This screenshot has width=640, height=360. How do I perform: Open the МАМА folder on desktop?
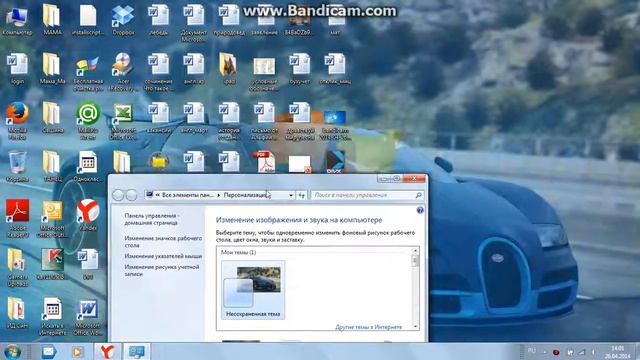click(x=52, y=20)
